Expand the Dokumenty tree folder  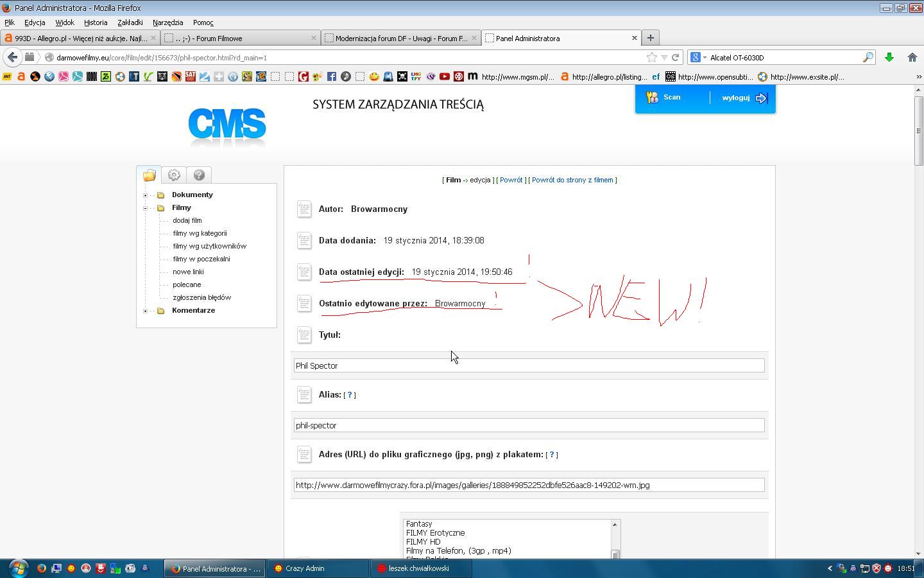[x=146, y=195]
